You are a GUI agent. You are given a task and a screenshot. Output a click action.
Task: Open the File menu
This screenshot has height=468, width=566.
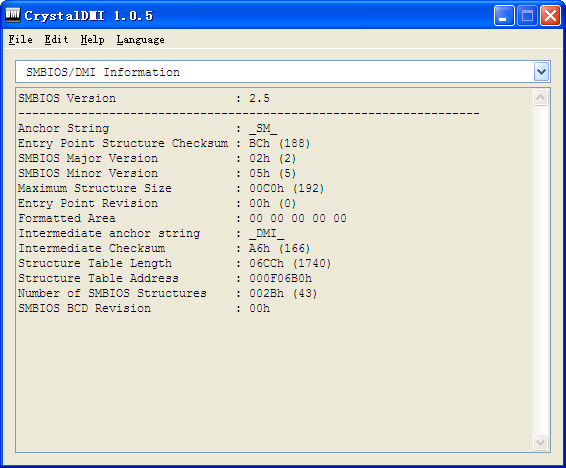coord(21,39)
